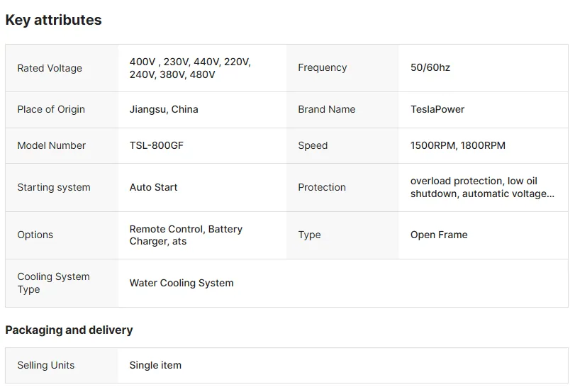Click the Key attributes heading
Image resolution: width=575 pixels, height=392 pixels.
54,20
